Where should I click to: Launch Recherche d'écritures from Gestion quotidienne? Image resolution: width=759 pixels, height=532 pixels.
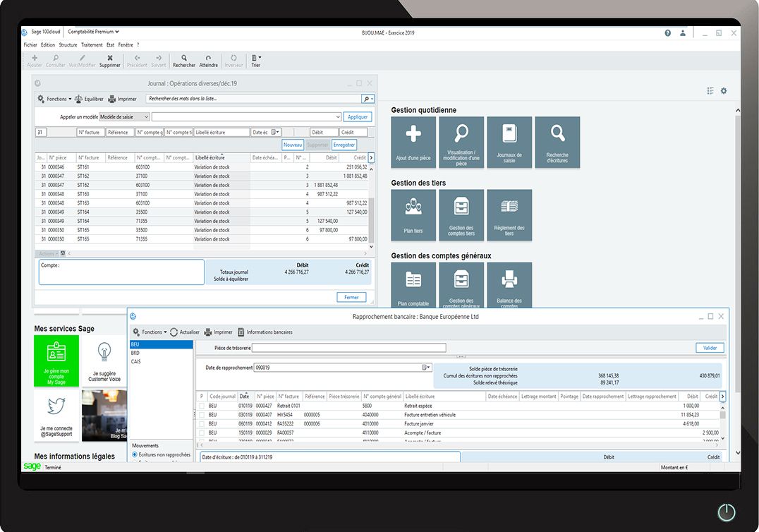(557, 141)
